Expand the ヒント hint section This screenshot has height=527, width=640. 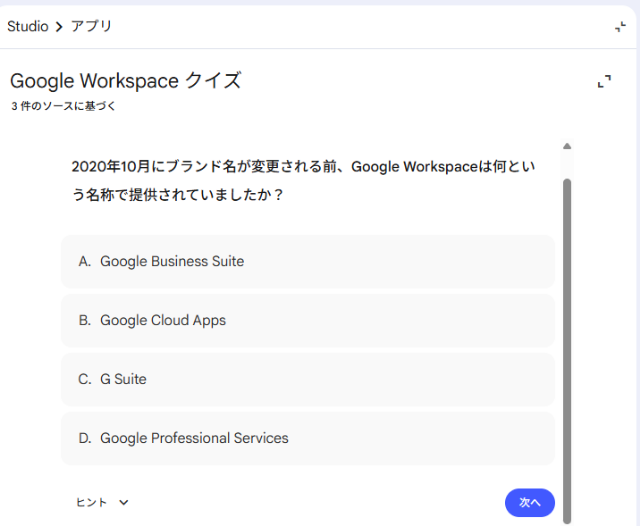tap(102, 503)
